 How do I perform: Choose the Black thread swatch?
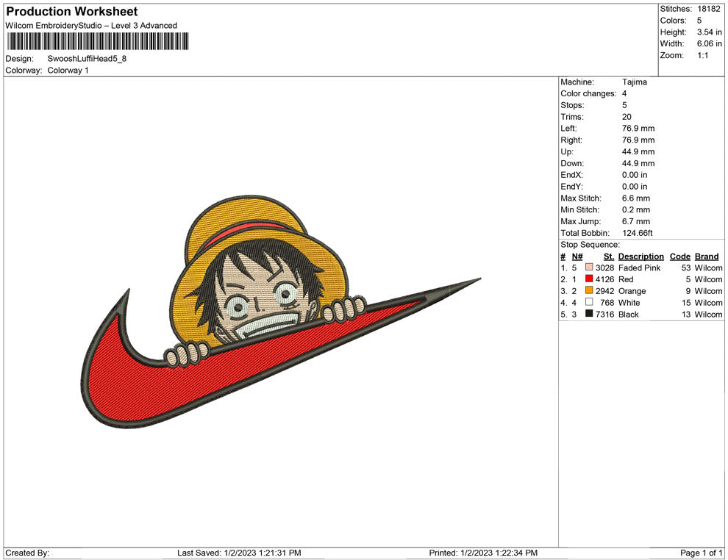click(589, 315)
